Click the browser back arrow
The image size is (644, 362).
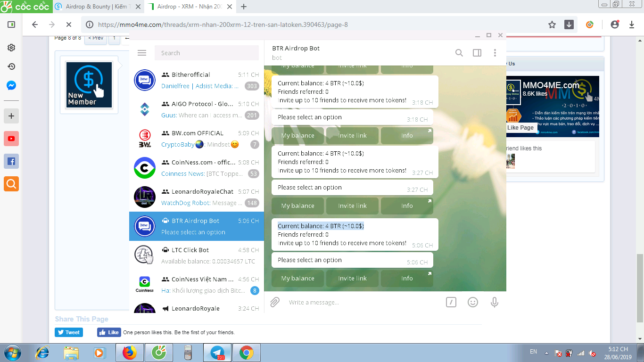point(34,25)
